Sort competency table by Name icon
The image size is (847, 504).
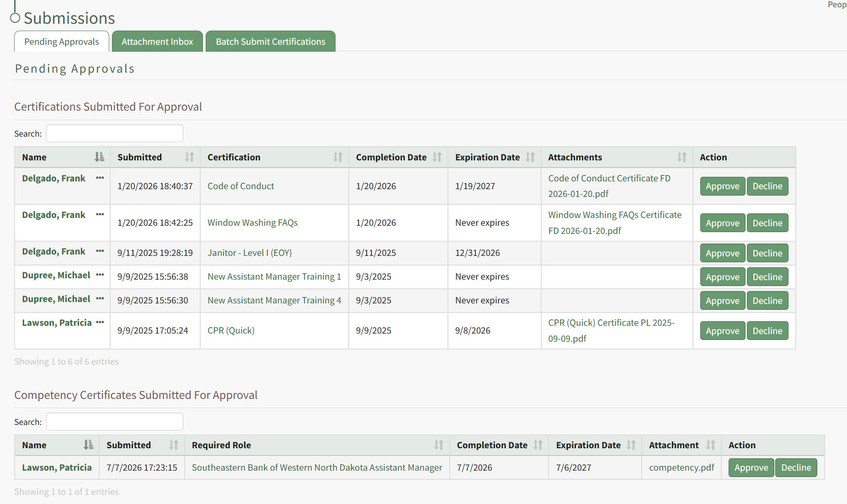(x=88, y=445)
